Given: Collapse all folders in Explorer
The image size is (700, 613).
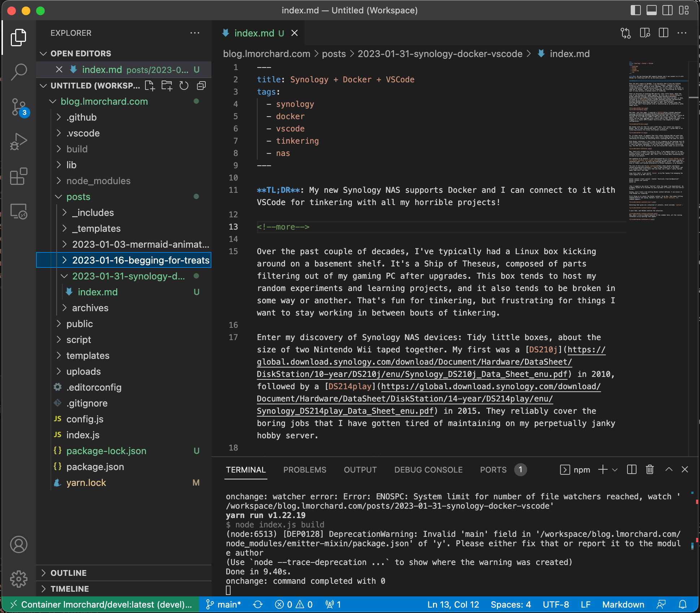Looking at the screenshot, I should [201, 86].
